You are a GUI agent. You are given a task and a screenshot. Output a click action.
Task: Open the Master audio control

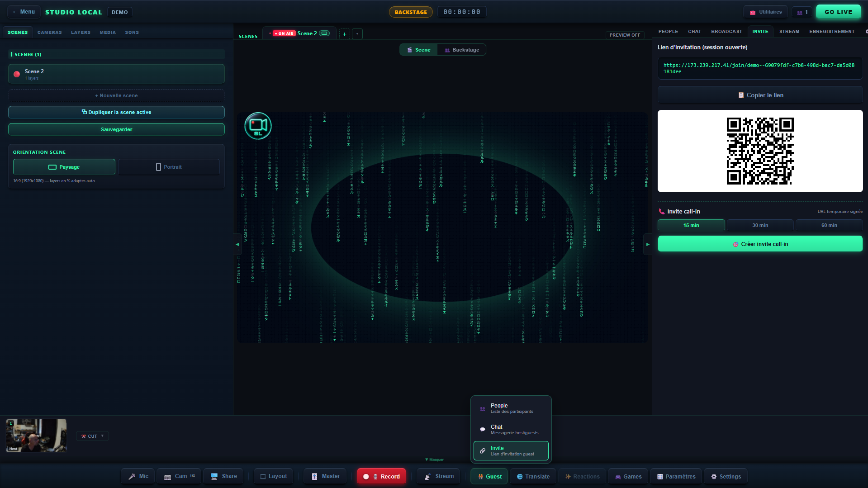326,476
